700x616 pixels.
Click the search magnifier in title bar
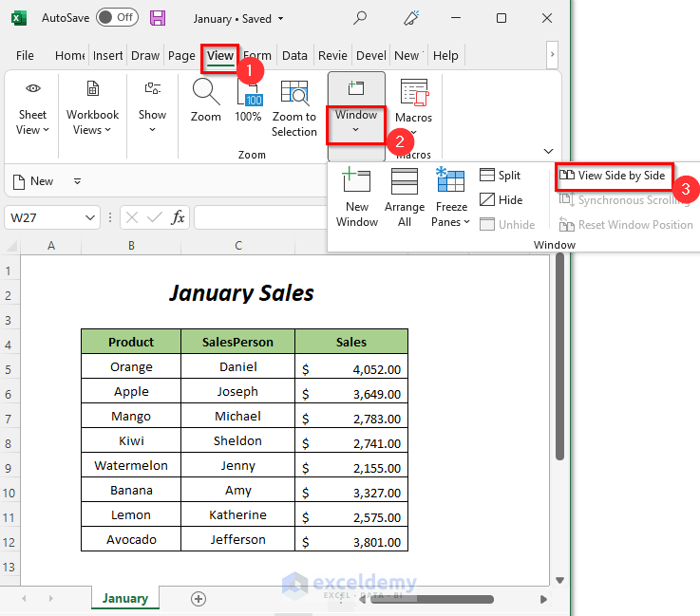pyautogui.click(x=360, y=18)
